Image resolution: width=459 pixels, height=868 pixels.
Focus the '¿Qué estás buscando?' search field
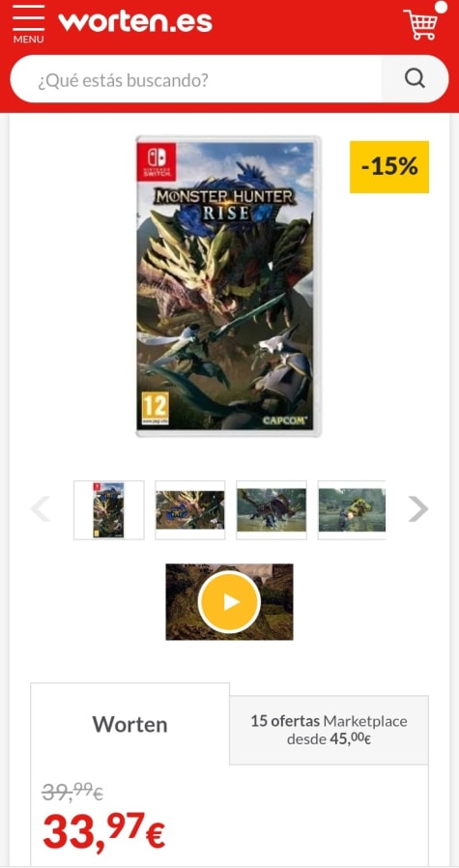[x=196, y=78]
